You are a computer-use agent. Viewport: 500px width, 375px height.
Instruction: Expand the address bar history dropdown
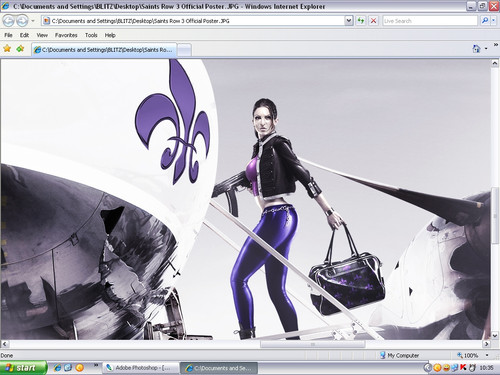coord(348,21)
